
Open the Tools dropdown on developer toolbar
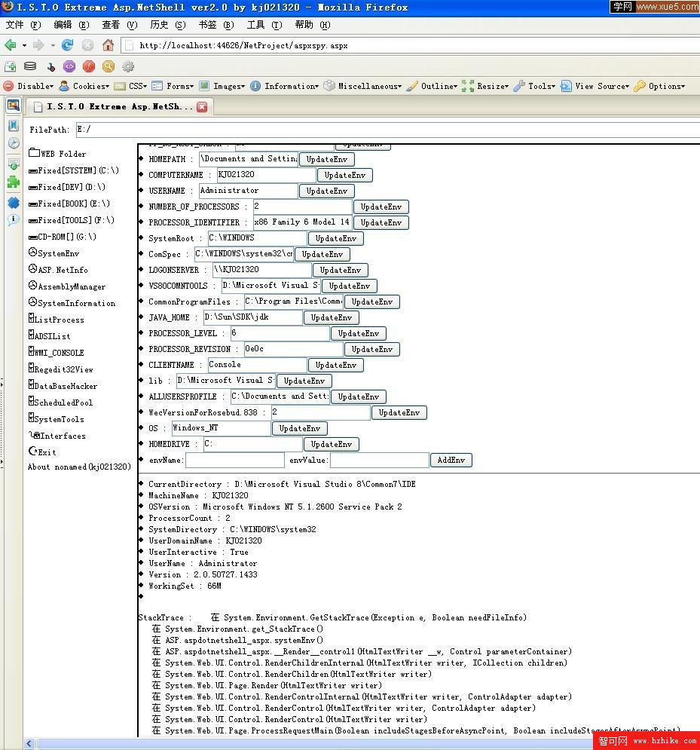[x=534, y=86]
